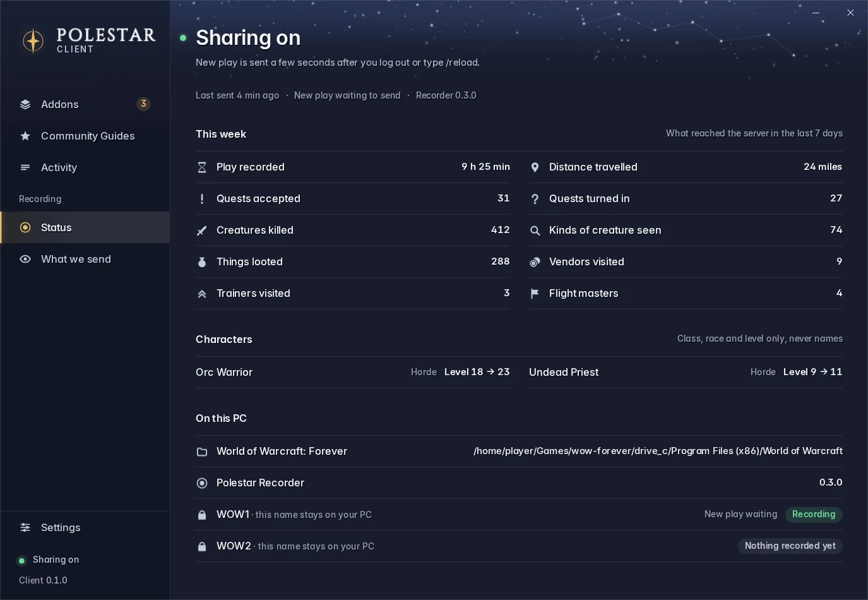868x600 pixels.
Task: Open the What we send page
Action: [x=85, y=259]
